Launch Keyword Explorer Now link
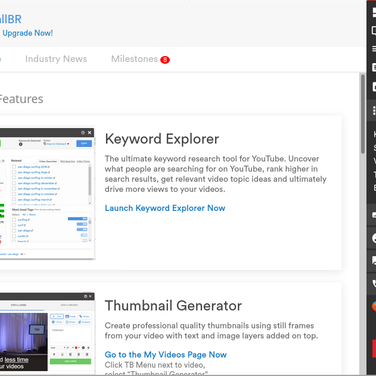 (165, 208)
